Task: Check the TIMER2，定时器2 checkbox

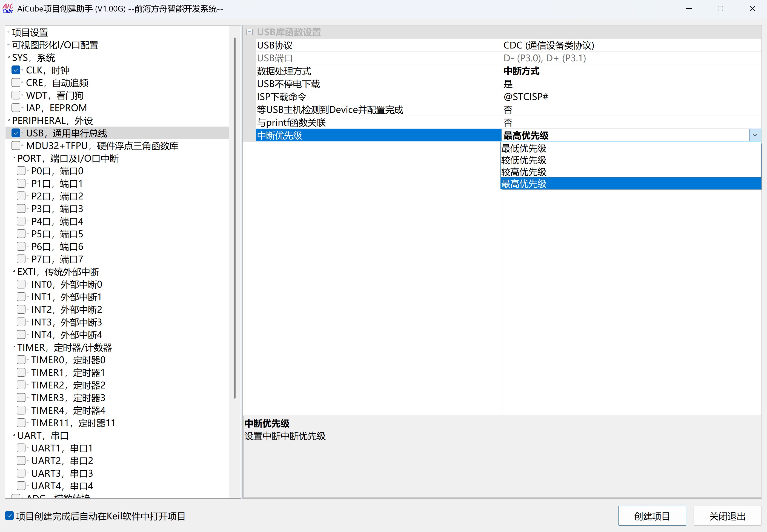Action: (x=21, y=385)
